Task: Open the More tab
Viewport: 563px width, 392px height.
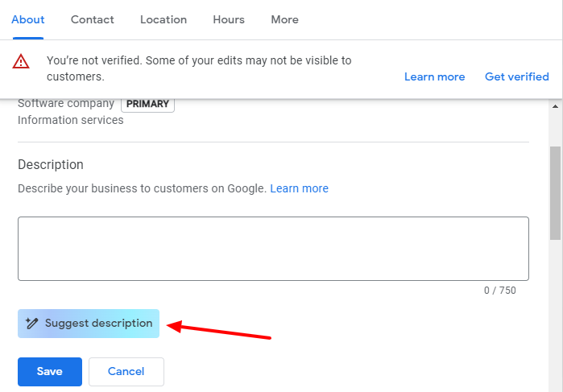Action: tap(285, 19)
